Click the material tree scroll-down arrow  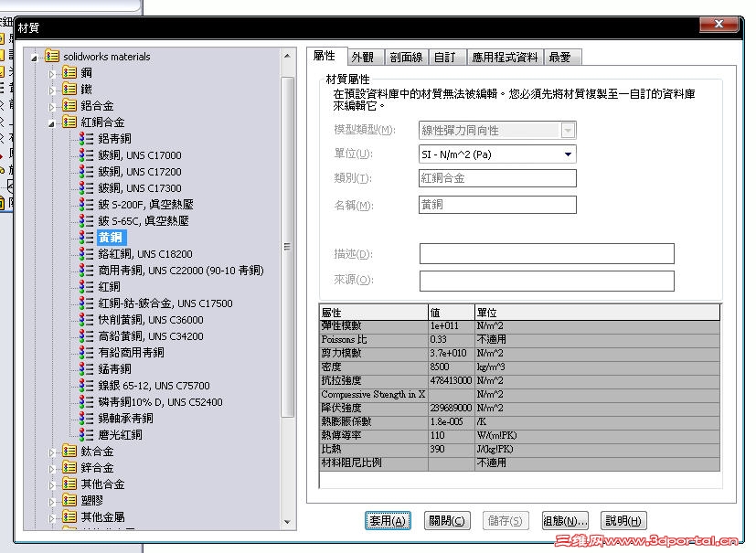[x=287, y=522]
